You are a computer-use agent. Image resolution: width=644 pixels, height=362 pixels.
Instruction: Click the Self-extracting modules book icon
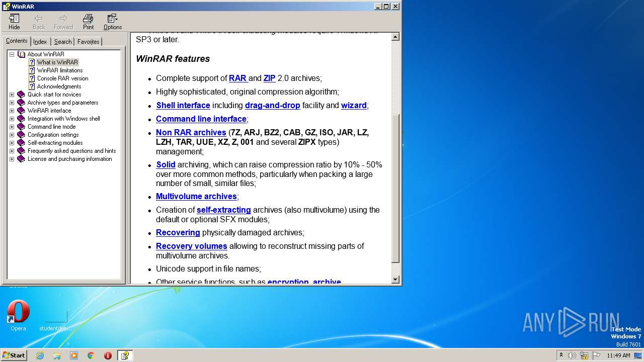[x=21, y=143]
